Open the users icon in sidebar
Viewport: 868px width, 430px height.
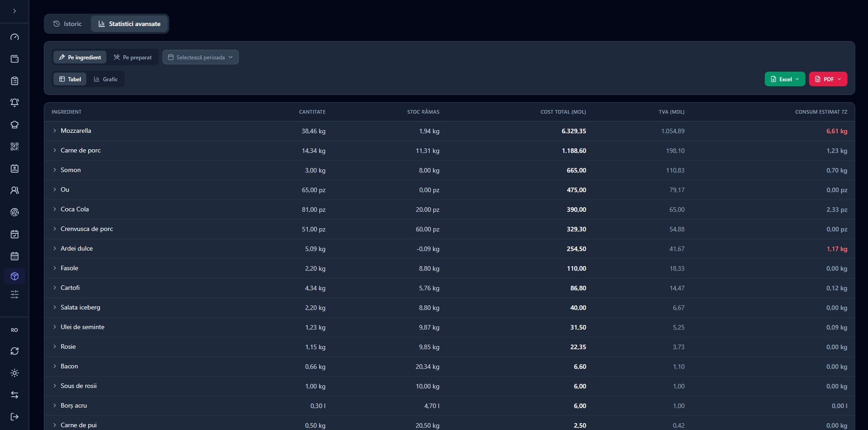coord(15,190)
